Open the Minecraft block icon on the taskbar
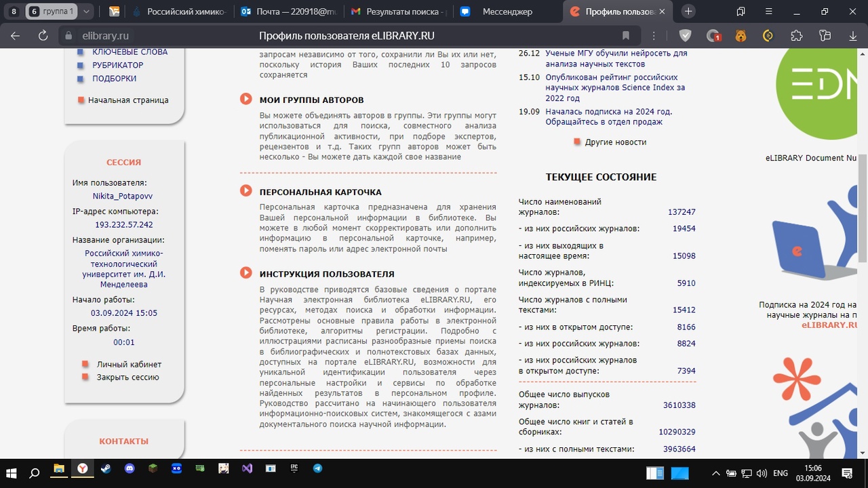868x488 pixels. 153,468
